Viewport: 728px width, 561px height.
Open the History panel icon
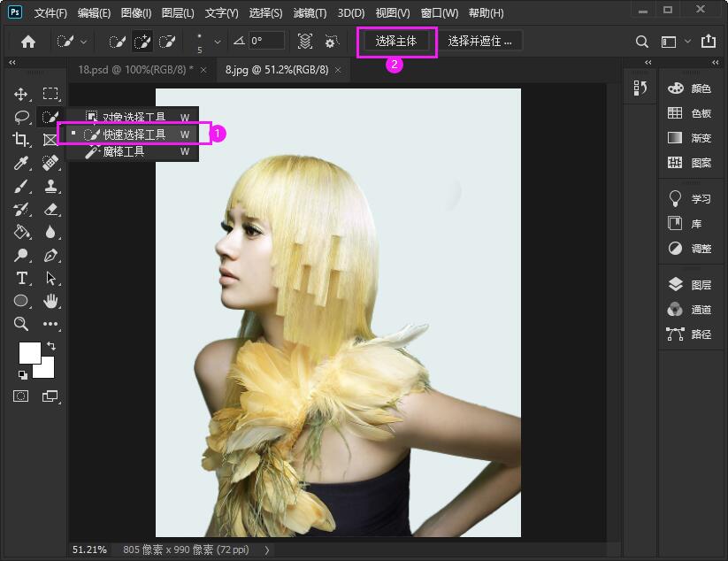[x=641, y=88]
